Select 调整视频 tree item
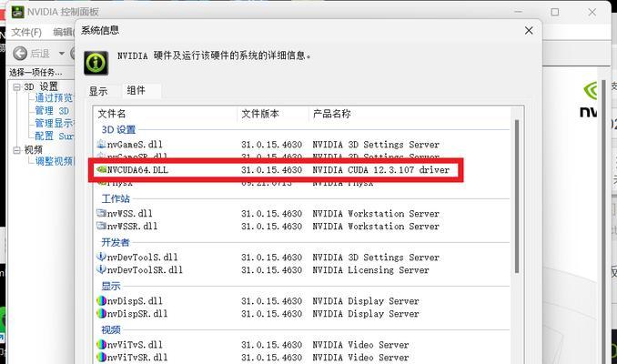This screenshot has height=364, width=617. (55, 161)
